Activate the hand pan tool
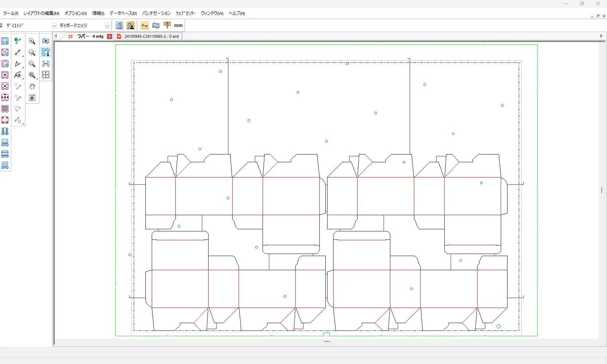607x364 pixels. [32, 86]
